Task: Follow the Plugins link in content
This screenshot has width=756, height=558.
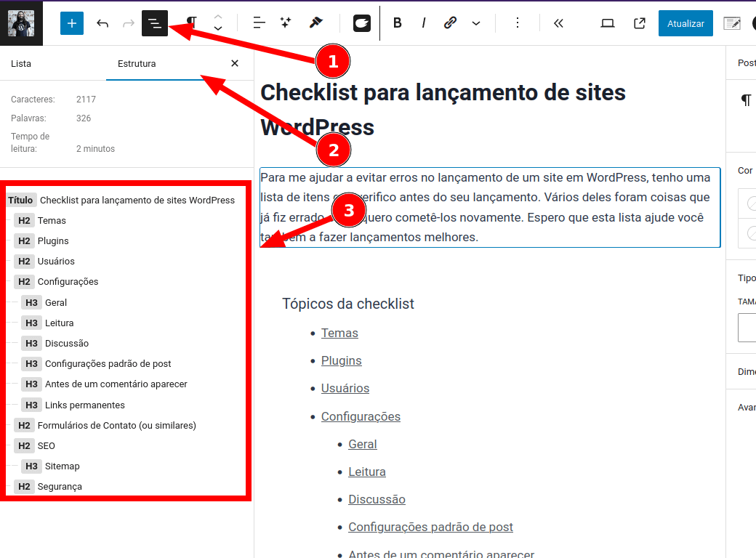Action: (x=342, y=360)
